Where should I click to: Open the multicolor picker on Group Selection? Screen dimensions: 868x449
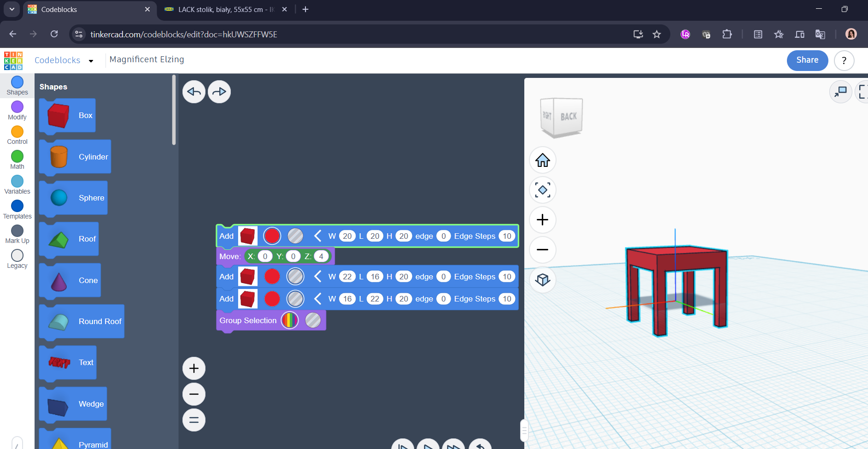coord(290,320)
